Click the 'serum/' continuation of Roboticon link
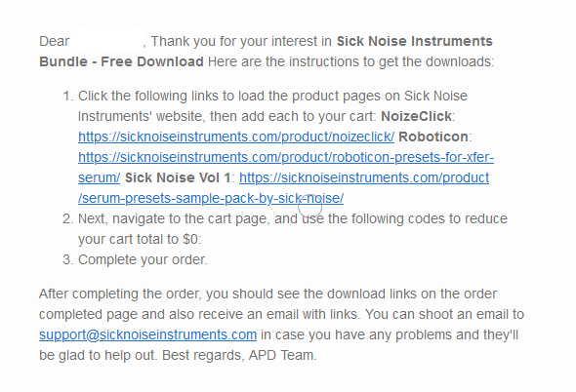576x392 pixels. [x=99, y=178]
